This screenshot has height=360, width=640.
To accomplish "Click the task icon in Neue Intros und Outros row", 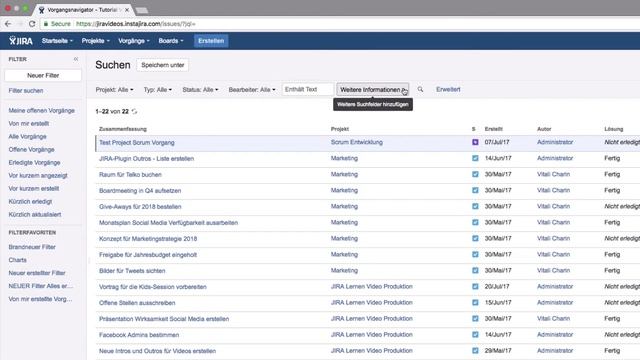I will 475,351.
